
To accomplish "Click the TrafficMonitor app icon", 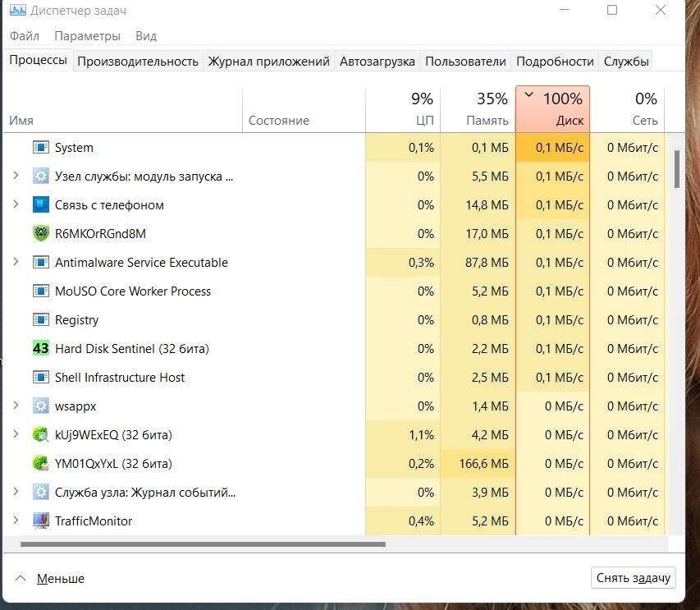I will point(41,521).
